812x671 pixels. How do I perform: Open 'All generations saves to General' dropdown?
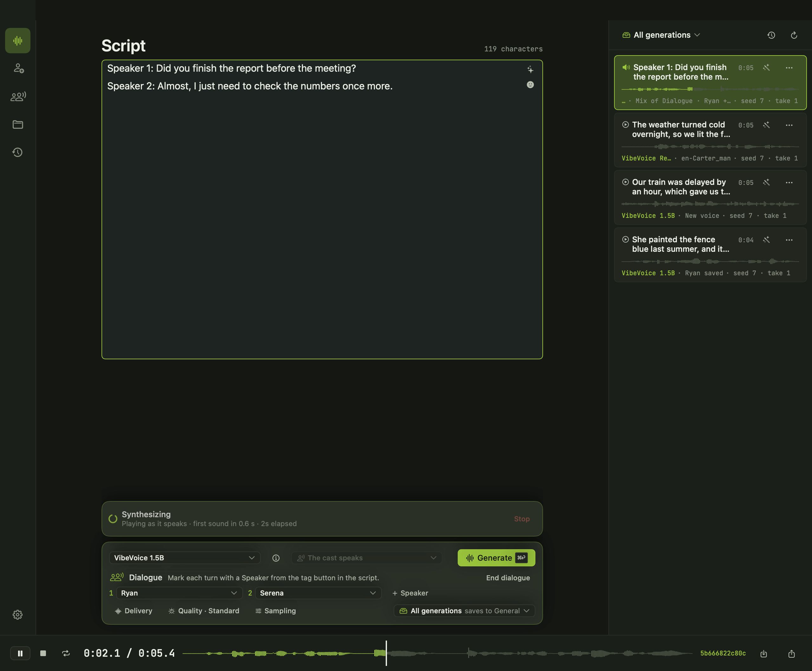point(464,611)
